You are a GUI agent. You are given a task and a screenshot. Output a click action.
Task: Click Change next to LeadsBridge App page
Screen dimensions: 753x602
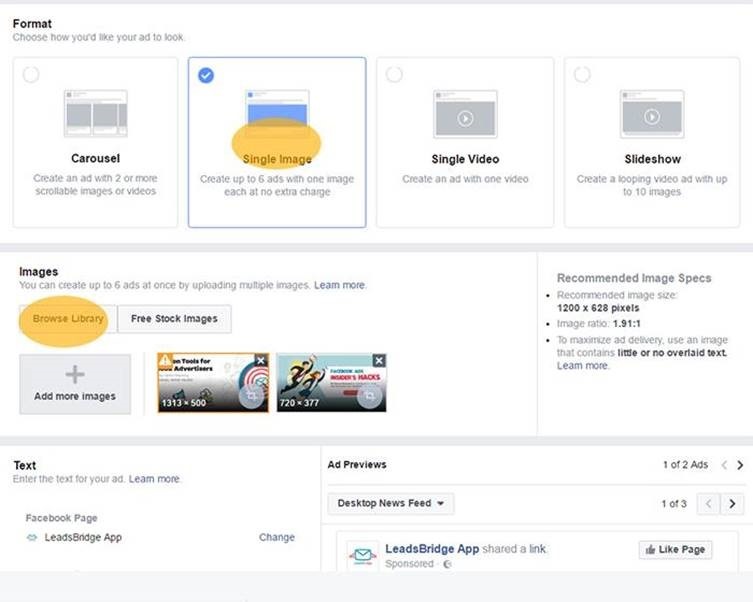point(276,537)
